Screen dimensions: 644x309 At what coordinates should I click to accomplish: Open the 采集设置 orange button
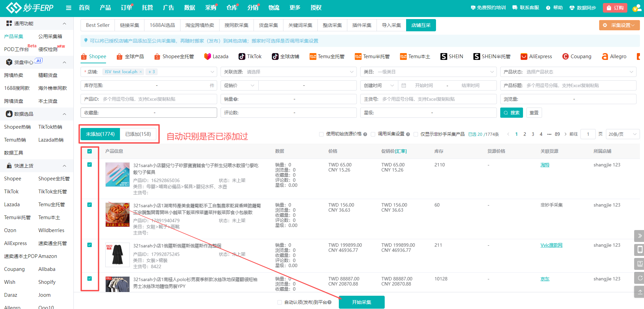coord(619,25)
